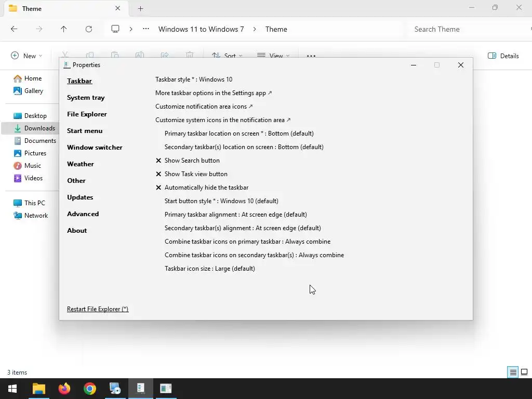532x399 pixels.
Task: Open Customize system icons in notification area
Action: 223,120
